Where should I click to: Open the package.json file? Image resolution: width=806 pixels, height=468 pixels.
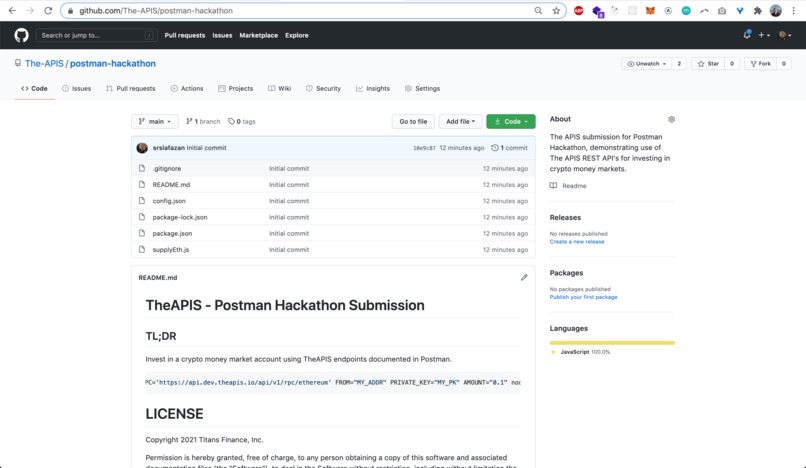click(172, 233)
